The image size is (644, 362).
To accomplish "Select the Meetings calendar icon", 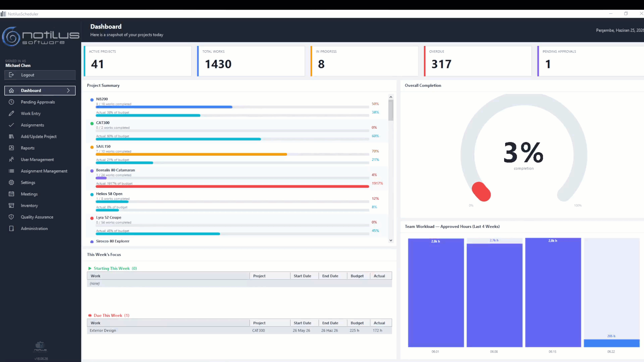I will coord(11,194).
